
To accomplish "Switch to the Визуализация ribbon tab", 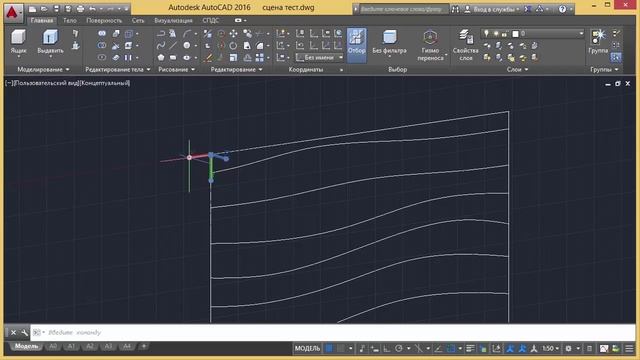I will pos(173,20).
